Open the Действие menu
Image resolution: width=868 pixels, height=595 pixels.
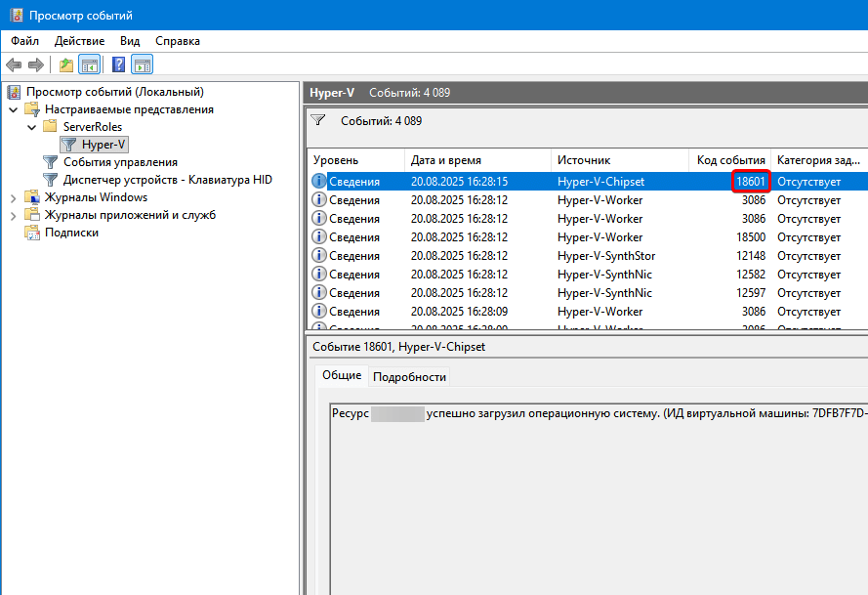79,41
